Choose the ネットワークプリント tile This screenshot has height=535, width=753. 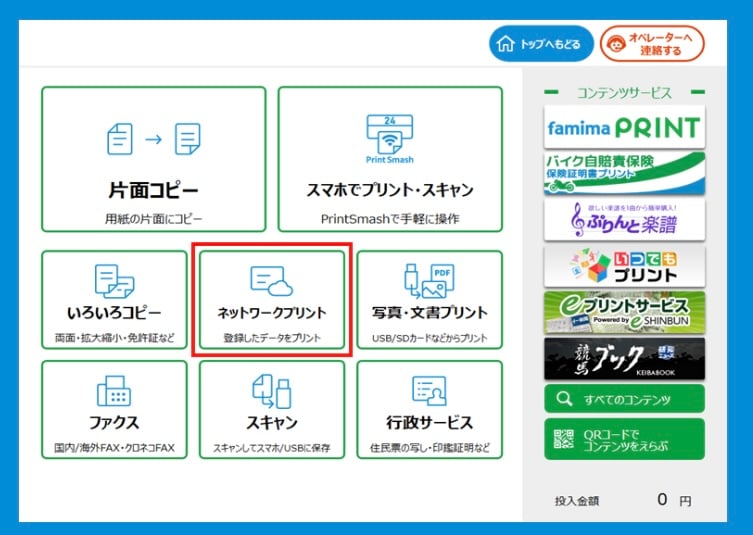[272, 300]
